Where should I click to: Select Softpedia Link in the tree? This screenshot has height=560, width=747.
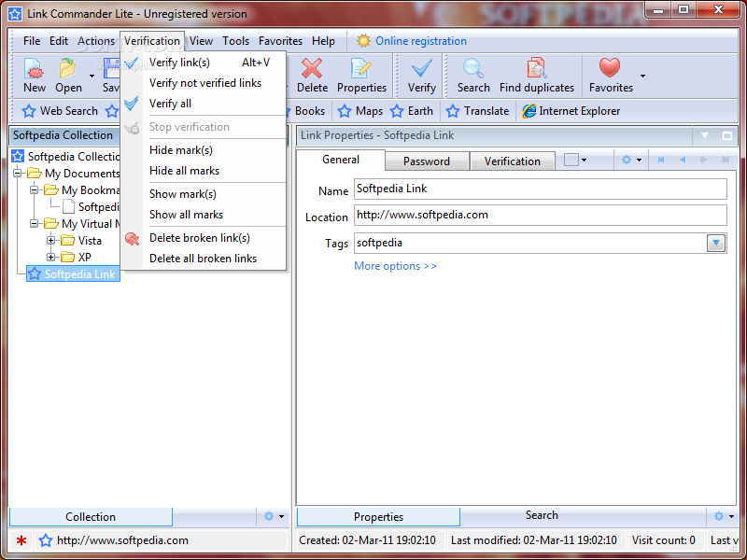[73, 273]
